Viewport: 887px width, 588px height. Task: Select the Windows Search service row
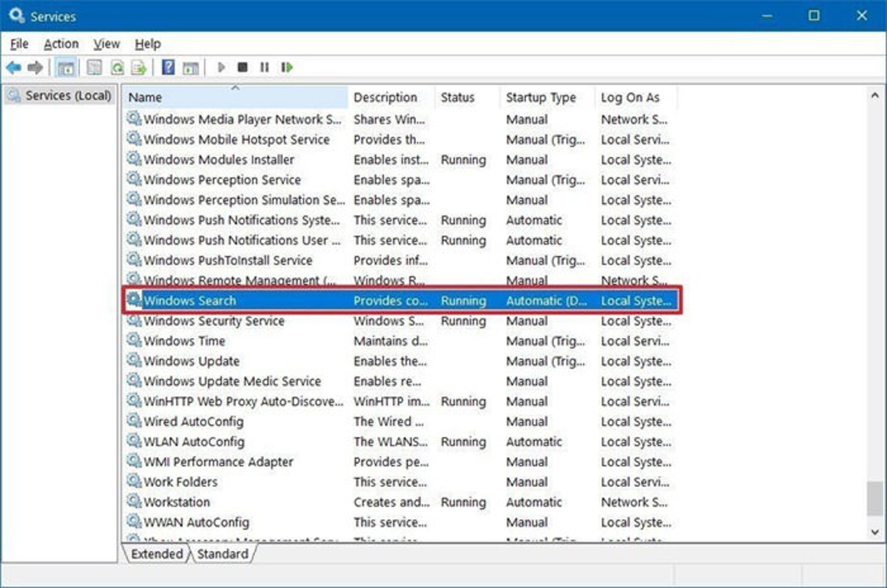click(x=402, y=301)
